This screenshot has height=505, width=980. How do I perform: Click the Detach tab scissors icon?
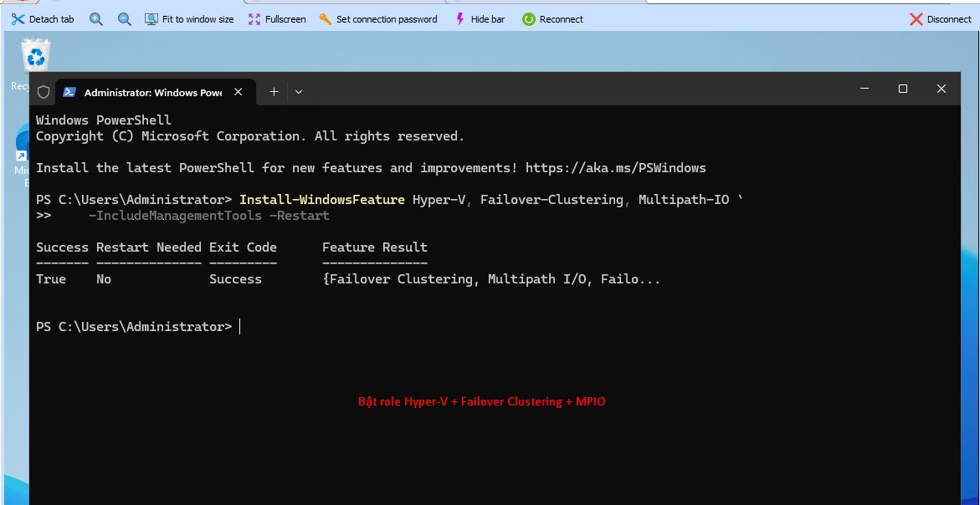click(x=18, y=19)
